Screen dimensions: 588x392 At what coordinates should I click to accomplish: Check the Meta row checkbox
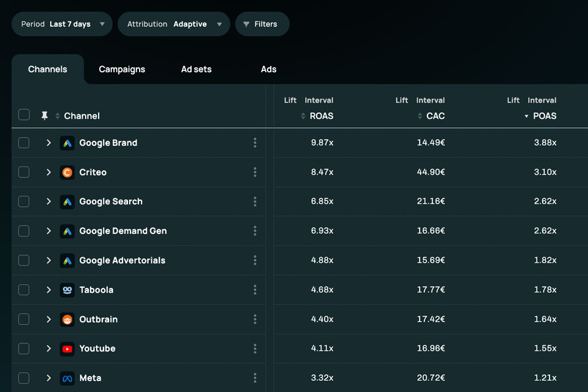click(24, 378)
